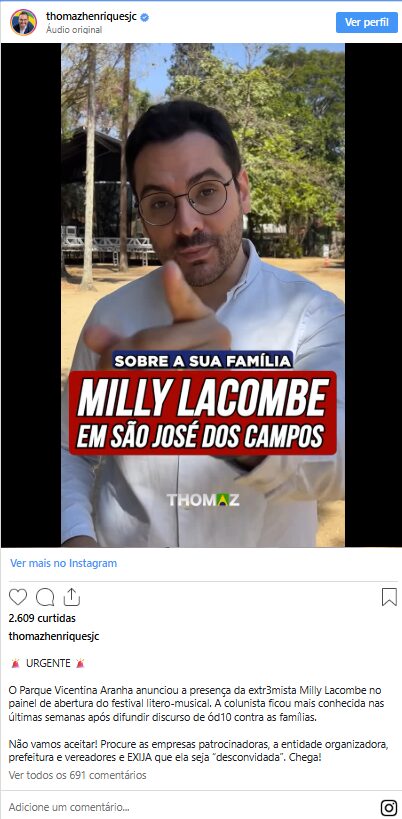Viewport: 402px width, 819px height.
Task: Open Ver mais no Instagram link
Action: (64, 563)
